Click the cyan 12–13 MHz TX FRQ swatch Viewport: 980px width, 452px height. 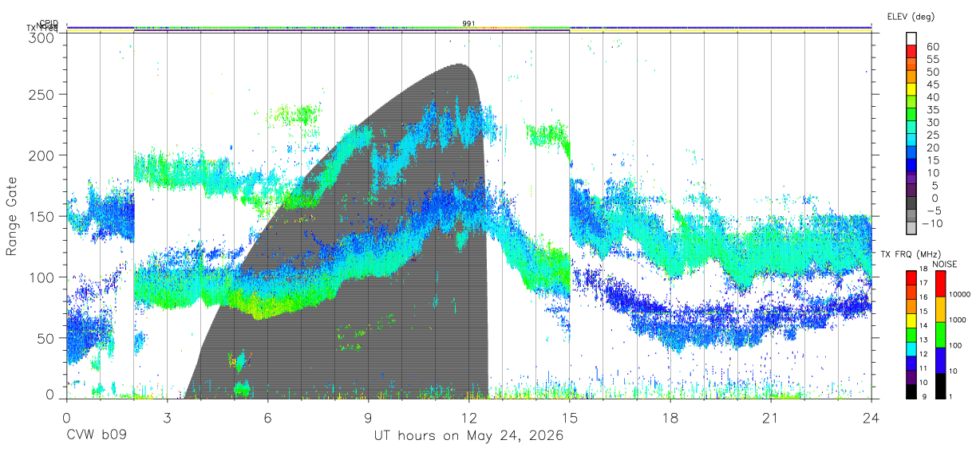tap(912, 348)
